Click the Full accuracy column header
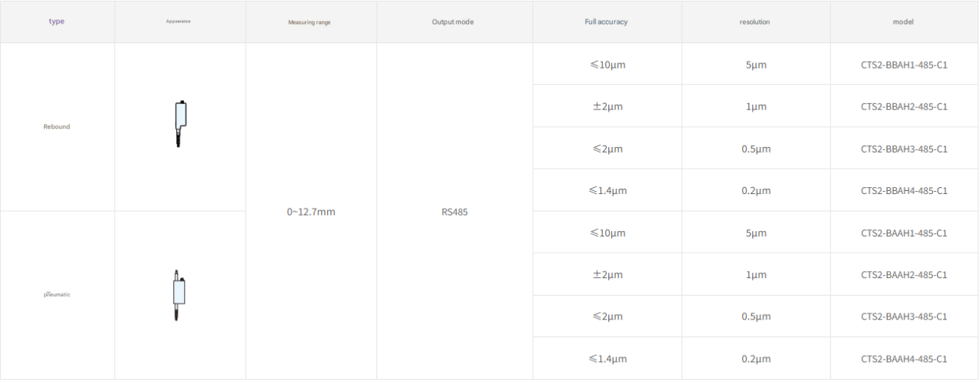The width and height of the screenshot is (980, 382). click(x=606, y=22)
